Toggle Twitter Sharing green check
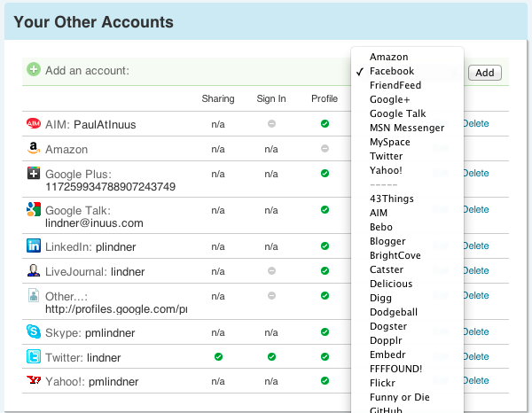This screenshot has height=413, width=532. click(218, 356)
